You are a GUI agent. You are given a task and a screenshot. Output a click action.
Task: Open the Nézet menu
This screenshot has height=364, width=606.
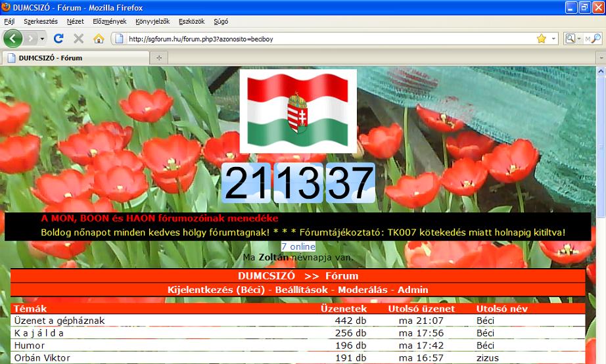[75, 21]
